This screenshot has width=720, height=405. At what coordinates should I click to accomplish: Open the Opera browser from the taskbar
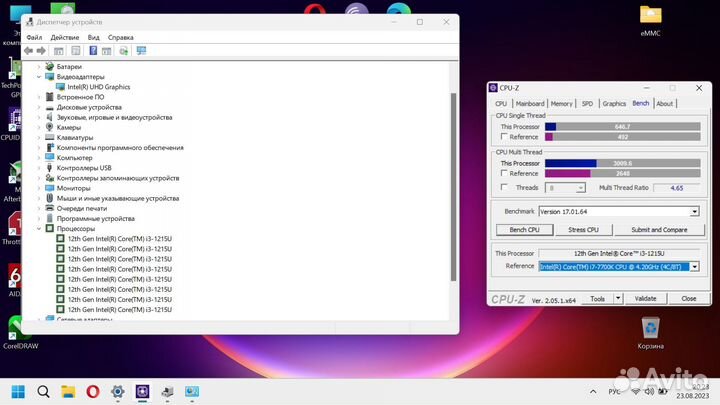pos(92,391)
